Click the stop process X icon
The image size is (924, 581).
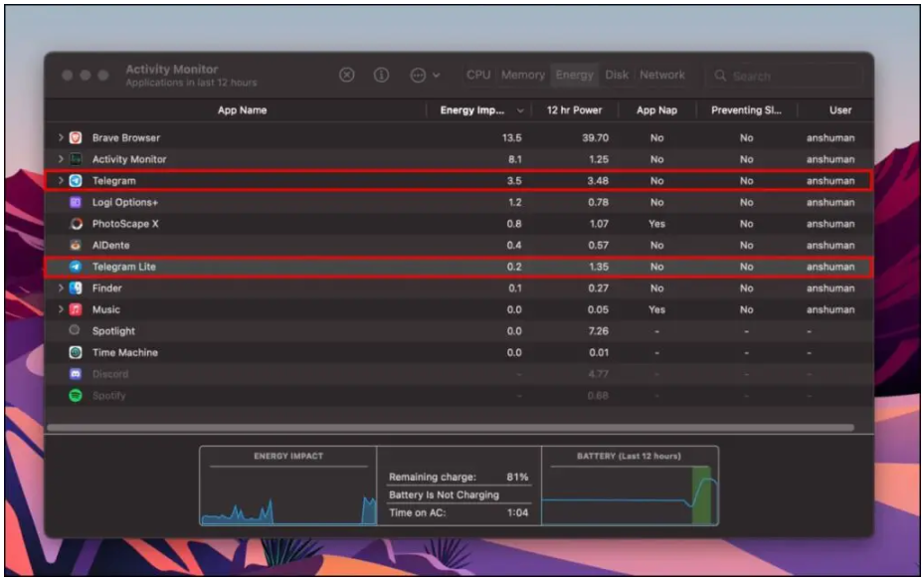click(346, 76)
